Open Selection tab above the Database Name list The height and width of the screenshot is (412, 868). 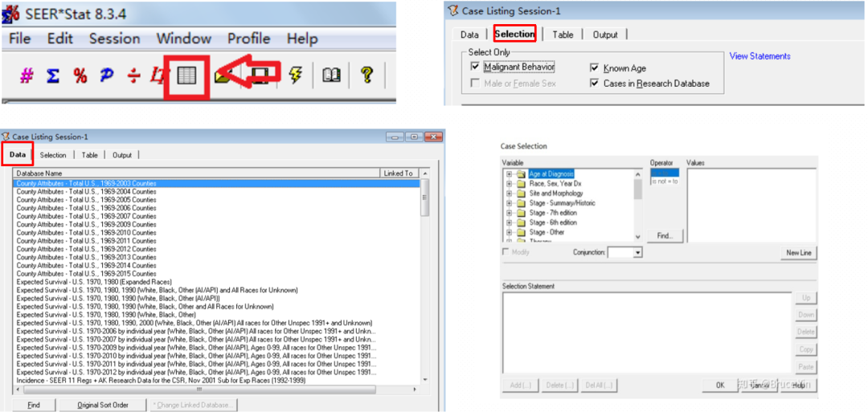point(53,155)
